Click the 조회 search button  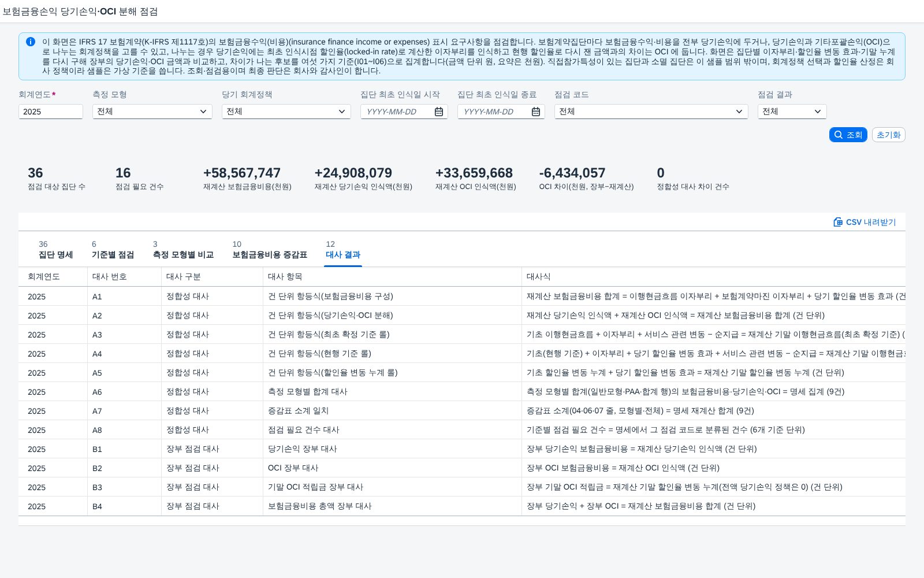848,135
